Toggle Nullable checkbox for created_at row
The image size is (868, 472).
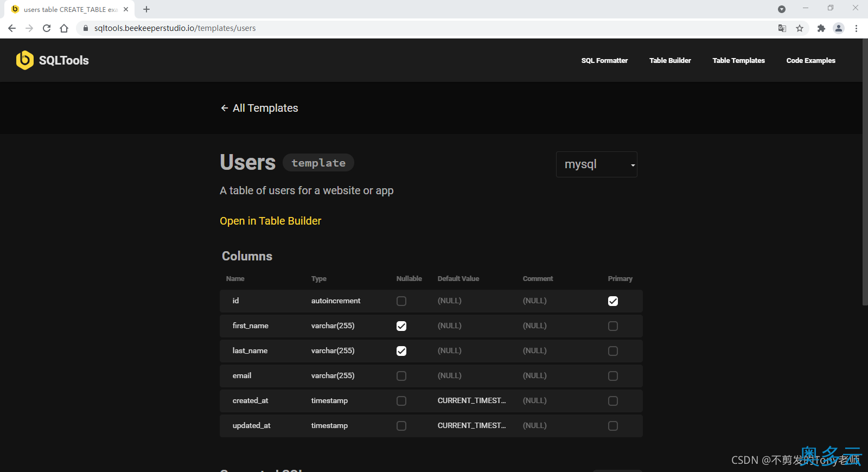[401, 401]
